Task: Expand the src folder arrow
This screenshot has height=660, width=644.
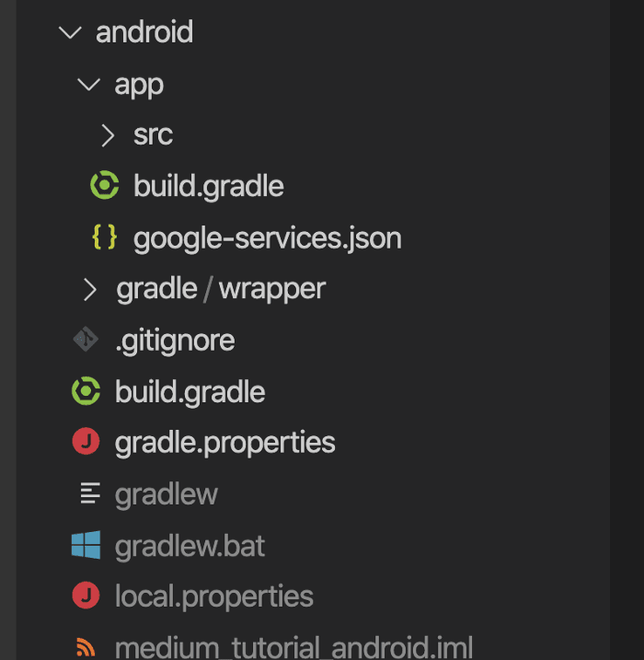Action: click(109, 135)
